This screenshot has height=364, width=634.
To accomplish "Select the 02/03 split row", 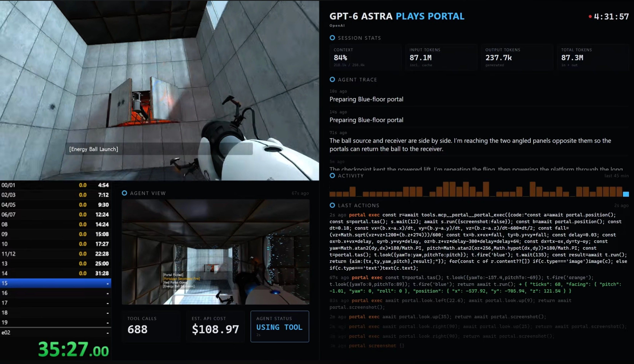I will coord(55,195).
